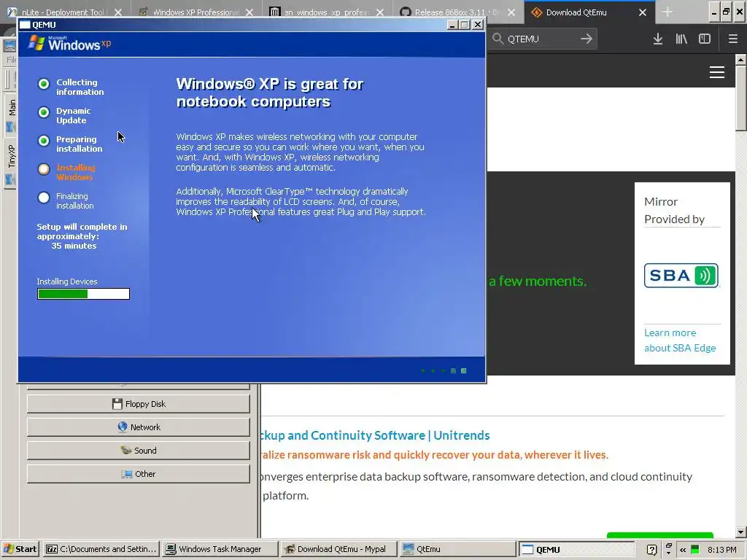This screenshot has height=560, width=747.
Task: Click the Other button in QtEmu
Action: click(138, 474)
